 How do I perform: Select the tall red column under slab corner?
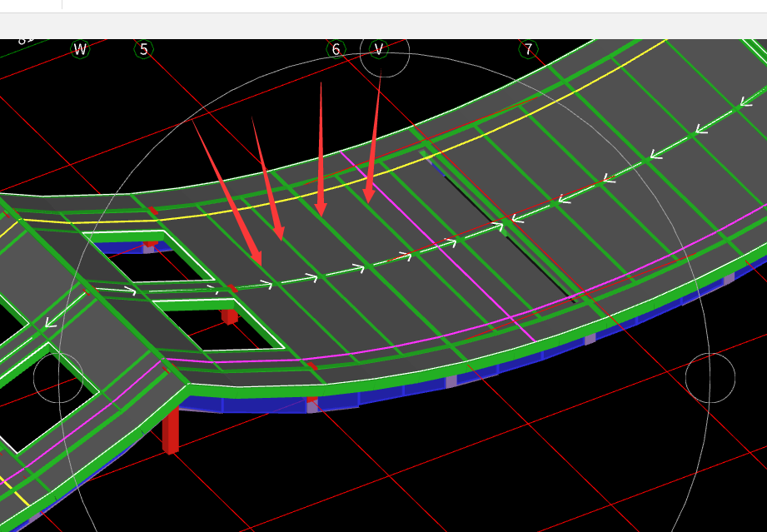click(x=171, y=430)
